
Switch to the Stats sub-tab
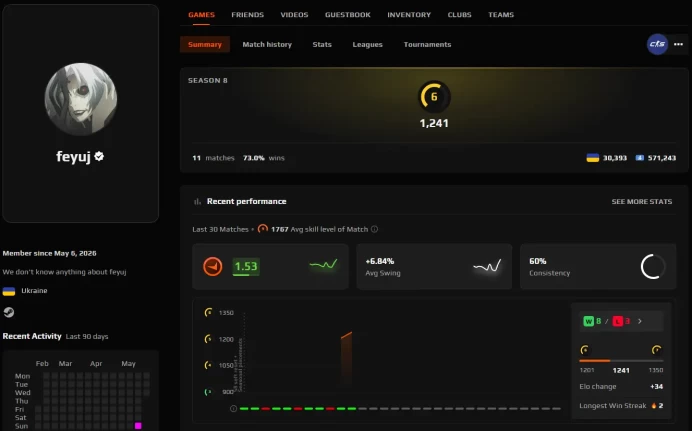point(322,44)
